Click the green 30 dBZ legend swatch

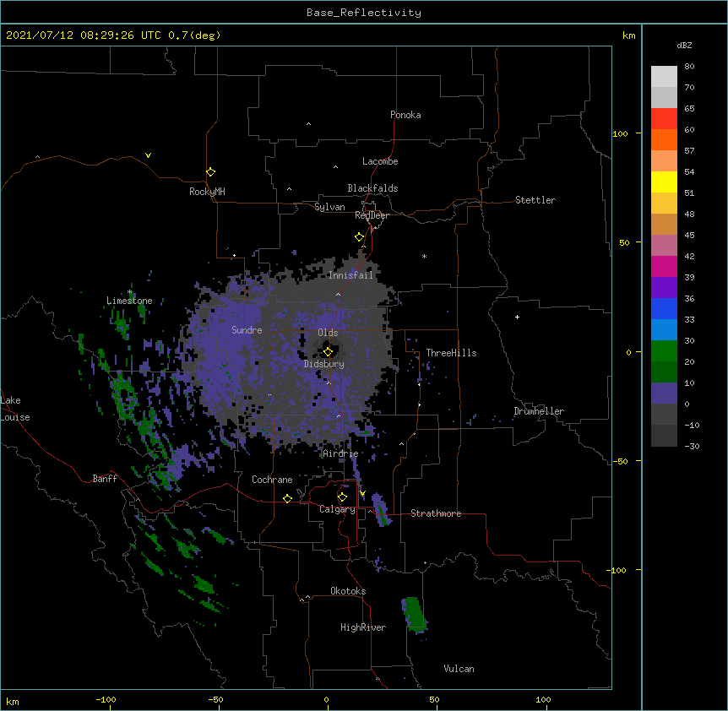(x=664, y=351)
